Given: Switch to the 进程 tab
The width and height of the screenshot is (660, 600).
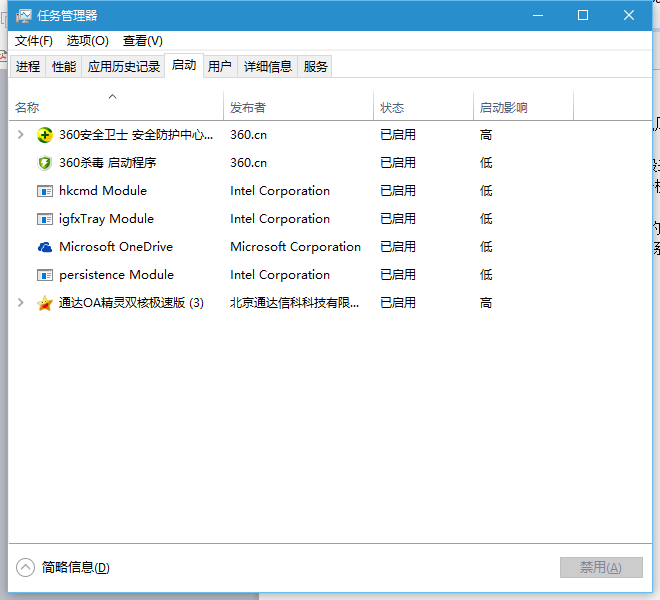Looking at the screenshot, I should (28, 67).
